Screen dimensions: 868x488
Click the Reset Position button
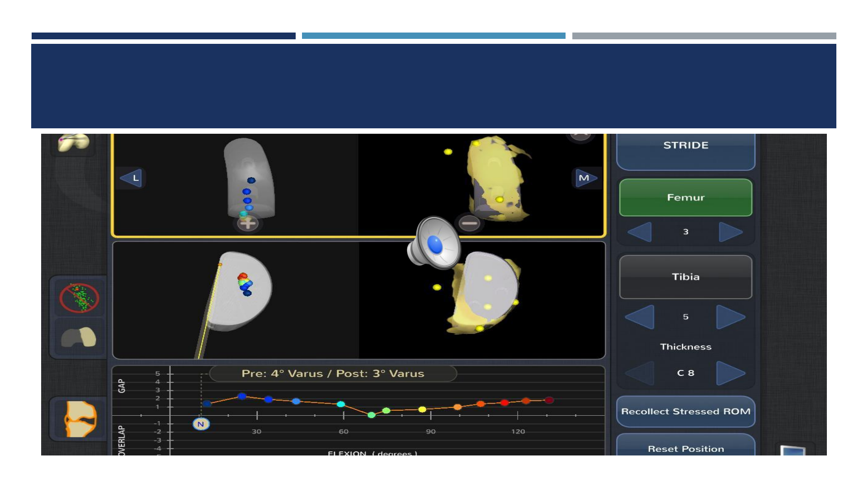(685, 446)
